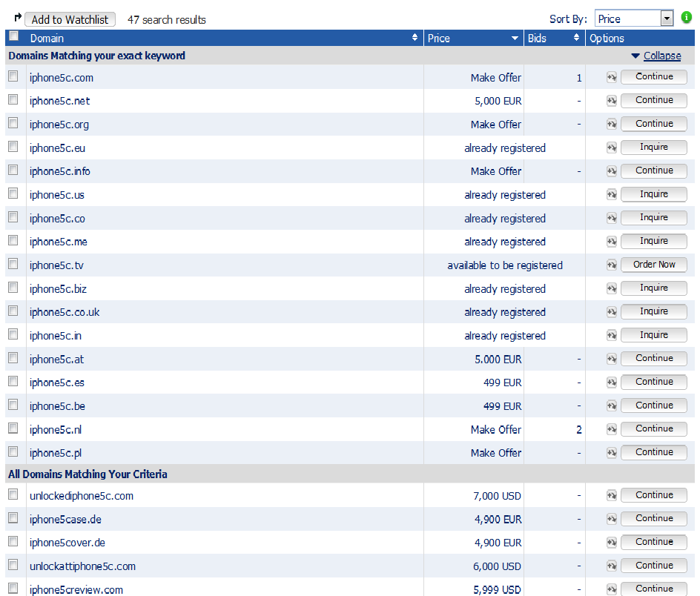Open the iphone5c.org domain link
Screen dimensions: 700x596
pos(59,125)
